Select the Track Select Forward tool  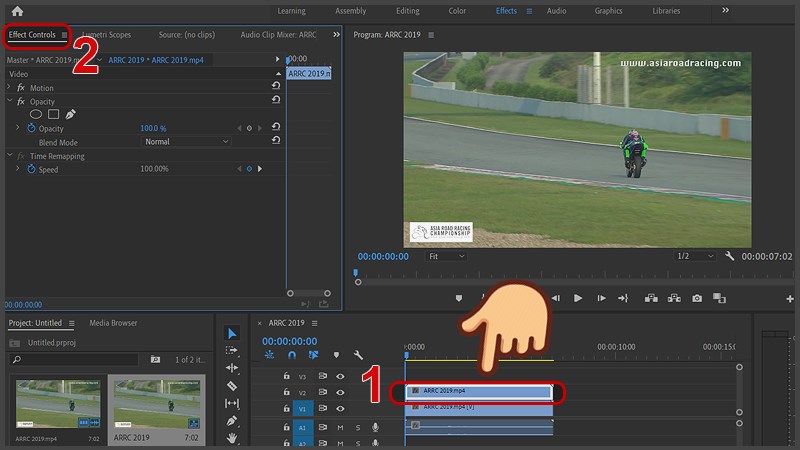pyautogui.click(x=232, y=351)
